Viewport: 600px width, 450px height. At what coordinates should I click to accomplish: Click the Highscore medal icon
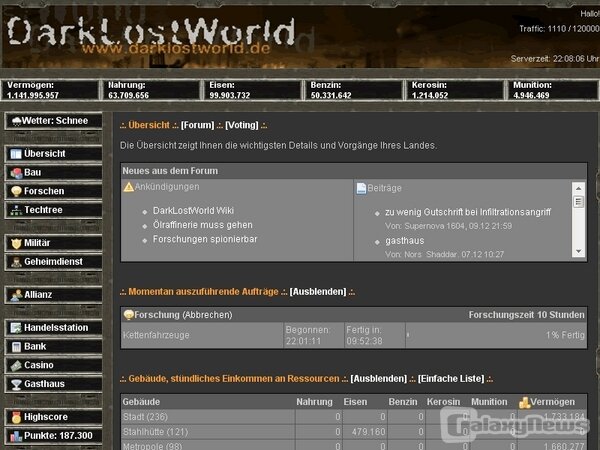pyautogui.click(x=16, y=417)
